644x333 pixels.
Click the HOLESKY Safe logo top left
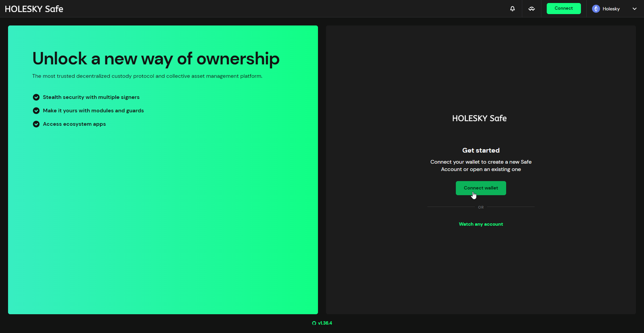point(34,9)
